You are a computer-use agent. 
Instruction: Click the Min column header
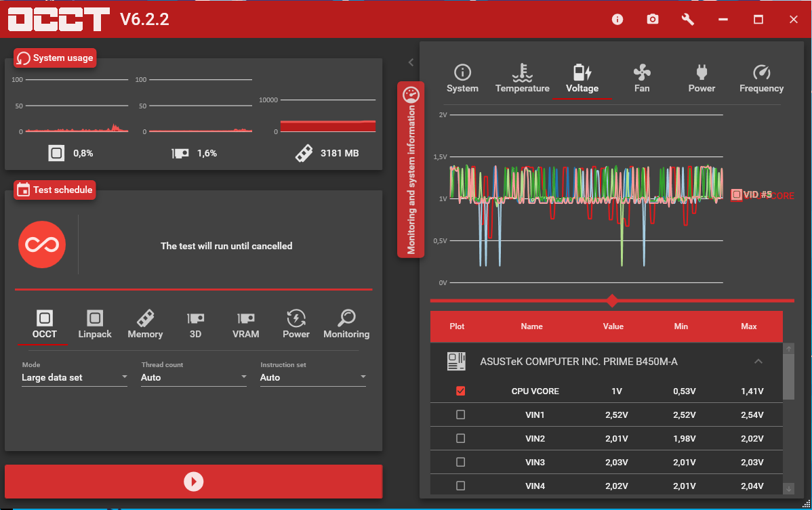coord(681,326)
